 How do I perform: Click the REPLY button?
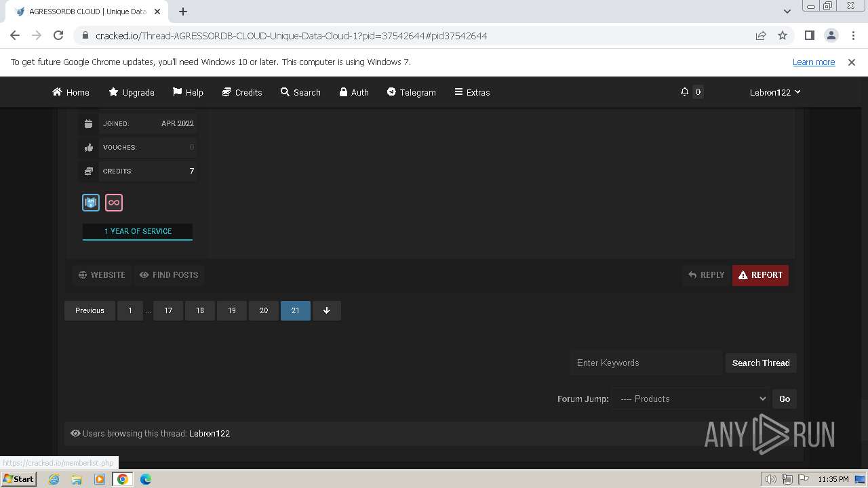tap(706, 275)
